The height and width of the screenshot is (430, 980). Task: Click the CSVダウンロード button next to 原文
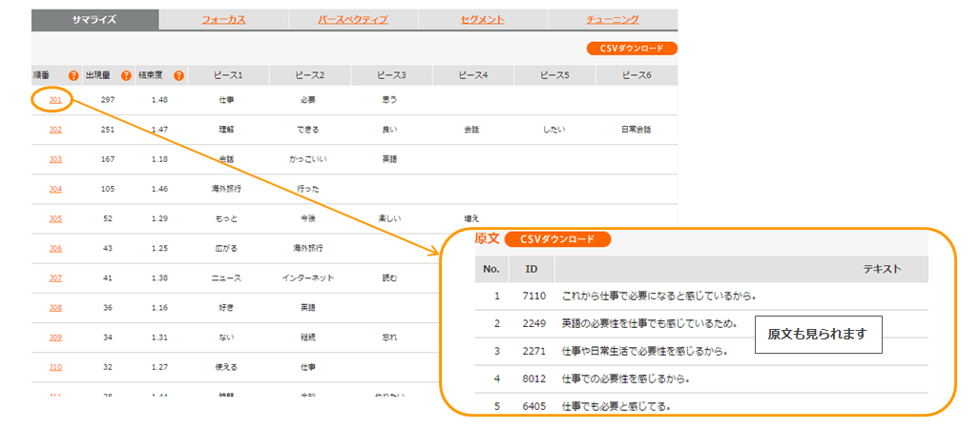(x=557, y=239)
